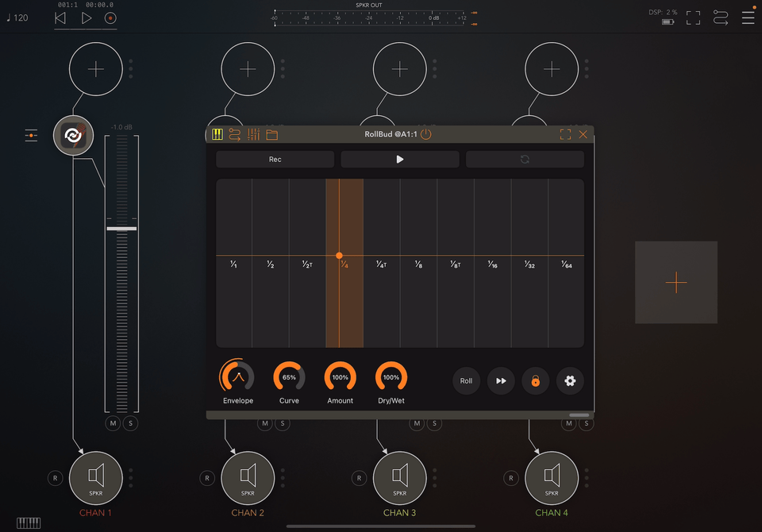Open RollBud settings gear
This screenshot has height=532, width=762.
(570, 381)
